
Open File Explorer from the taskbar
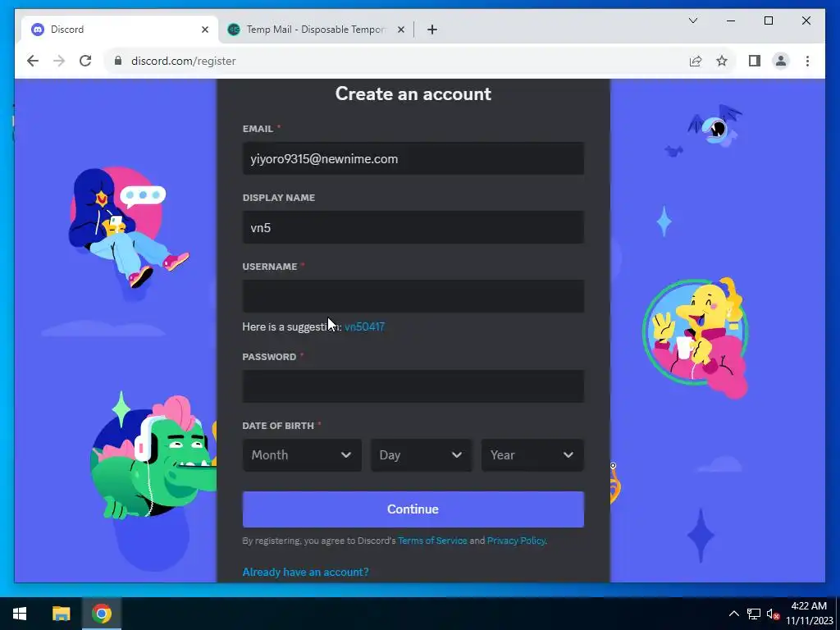click(x=61, y=614)
